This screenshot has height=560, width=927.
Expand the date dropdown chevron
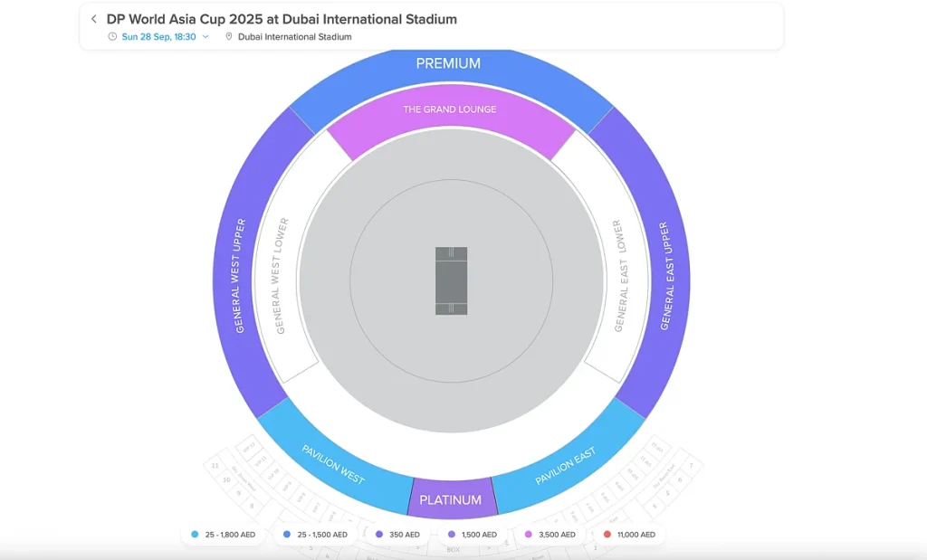tap(205, 37)
